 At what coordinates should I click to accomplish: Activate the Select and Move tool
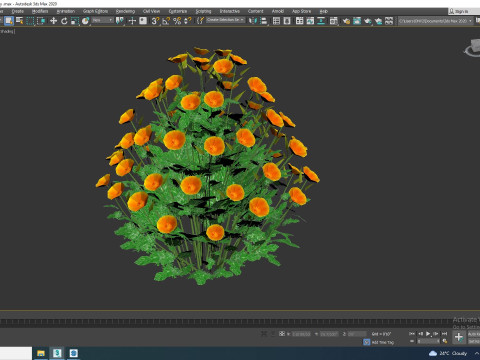[x=53, y=21]
